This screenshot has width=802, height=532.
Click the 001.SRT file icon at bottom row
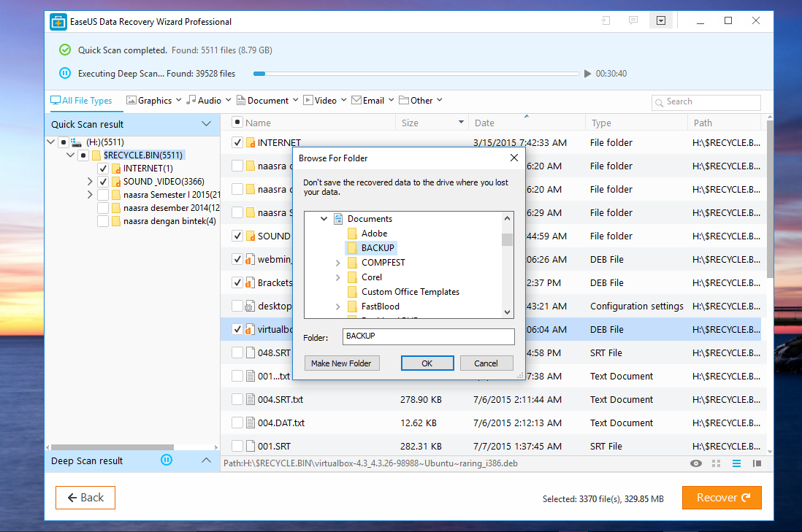click(x=250, y=446)
